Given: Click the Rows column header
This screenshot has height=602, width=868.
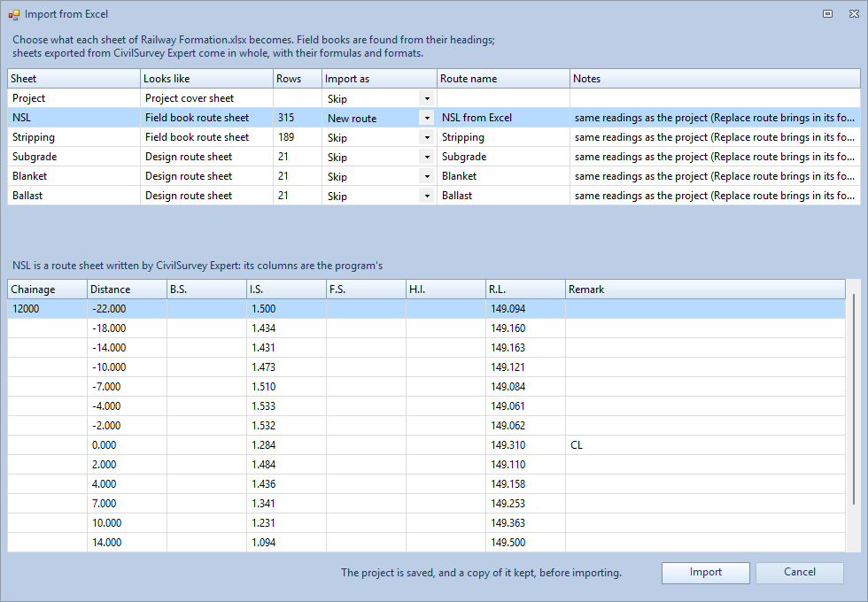Looking at the screenshot, I should pos(298,79).
